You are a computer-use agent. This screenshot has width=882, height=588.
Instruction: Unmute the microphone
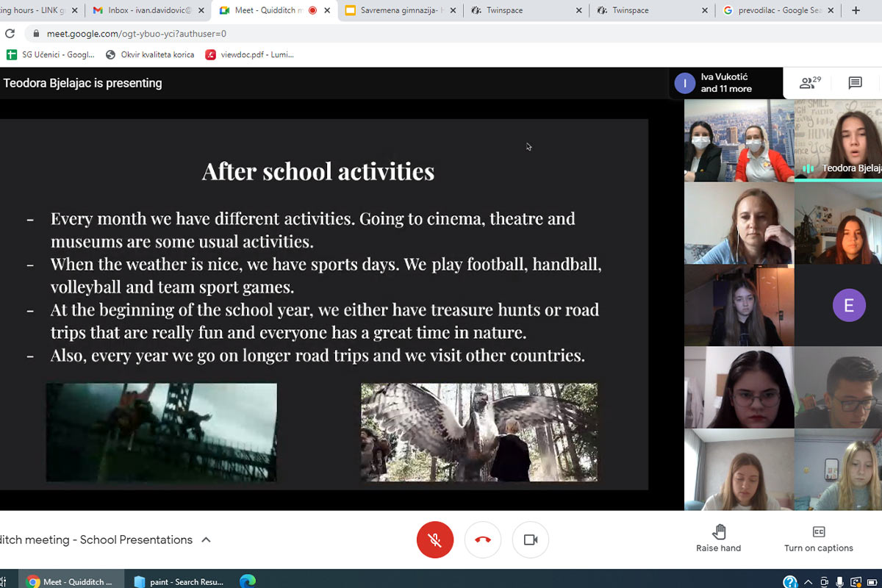pos(434,540)
